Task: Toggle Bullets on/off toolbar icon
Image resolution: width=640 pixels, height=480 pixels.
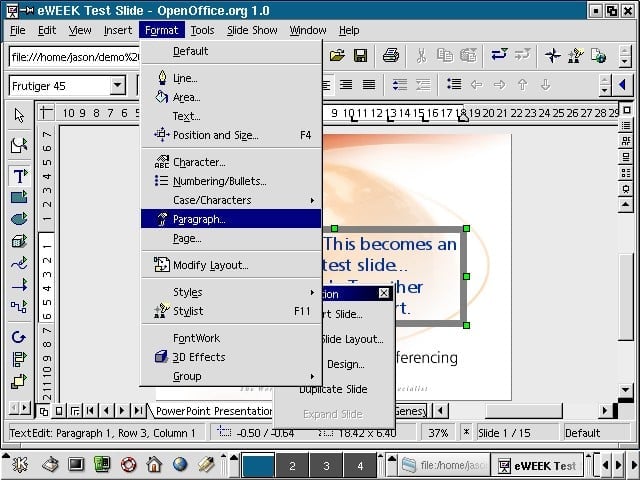Action: (454, 84)
